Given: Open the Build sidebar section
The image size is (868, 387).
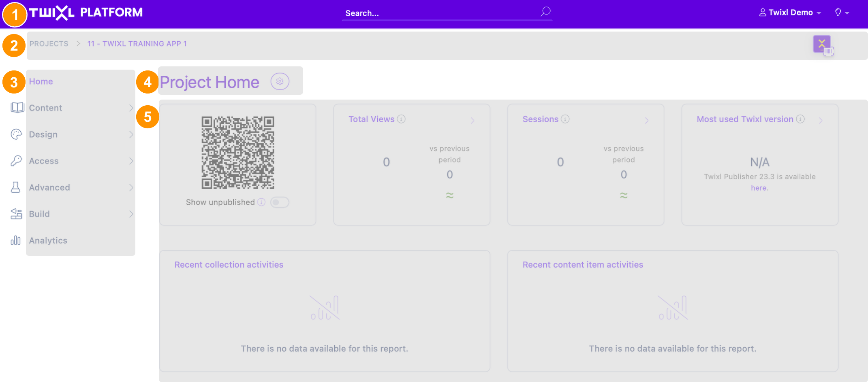Looking at the screenshot, I should point(39,214).
